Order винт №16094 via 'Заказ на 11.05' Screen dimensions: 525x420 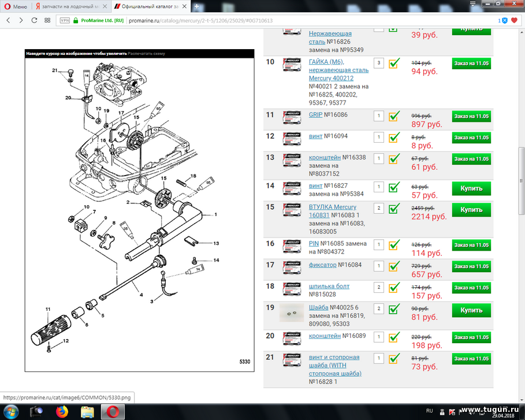coord(471,137)
